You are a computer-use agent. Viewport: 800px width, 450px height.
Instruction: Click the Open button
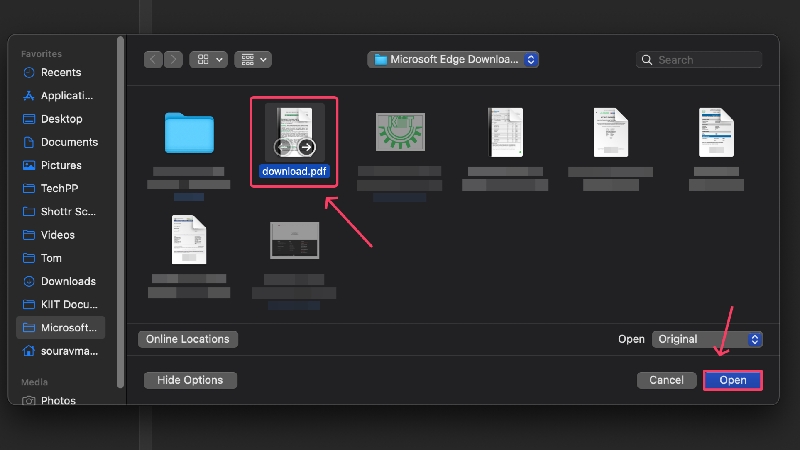pos(733,380)
